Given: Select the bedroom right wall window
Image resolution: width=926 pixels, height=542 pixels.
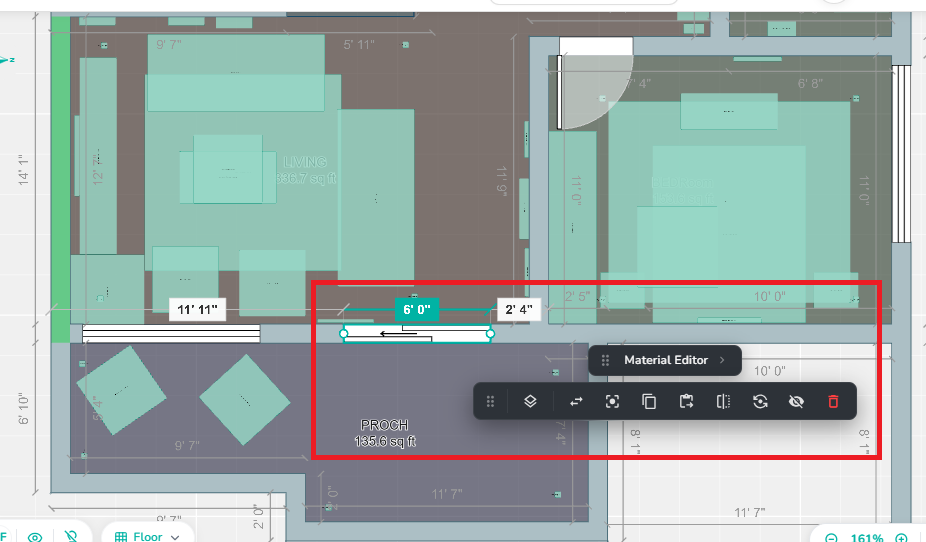Looking at the screenshot, I should click(901, 154).
